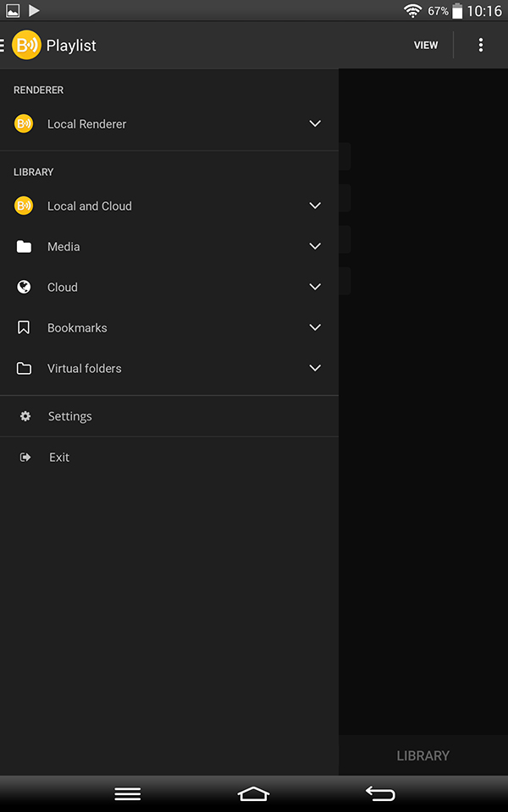Viewport: 508px width, 812px height.
Task: Open the three-dot overflow menu
Action: pos(481,45)
